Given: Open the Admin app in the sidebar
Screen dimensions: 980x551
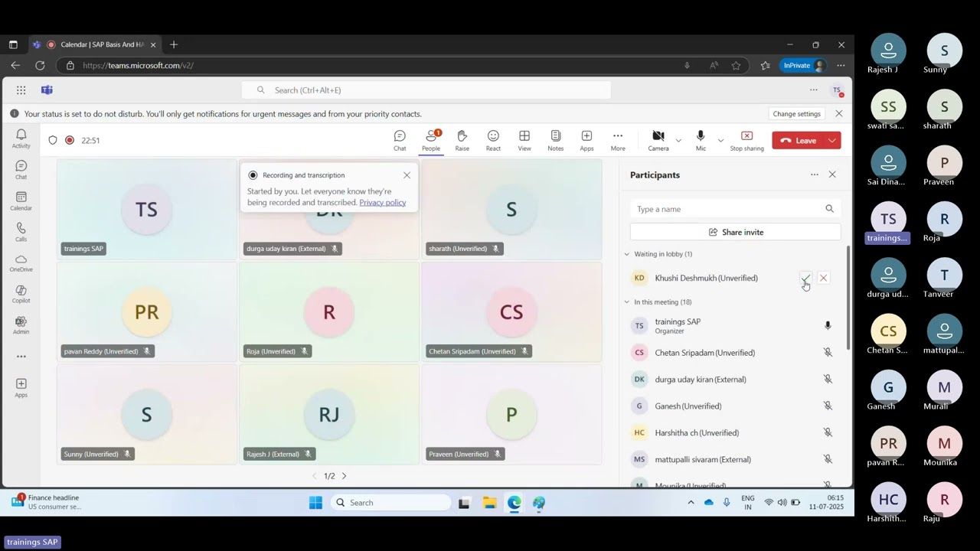Looking at the screenshot, I should click(x=21, y=325).
